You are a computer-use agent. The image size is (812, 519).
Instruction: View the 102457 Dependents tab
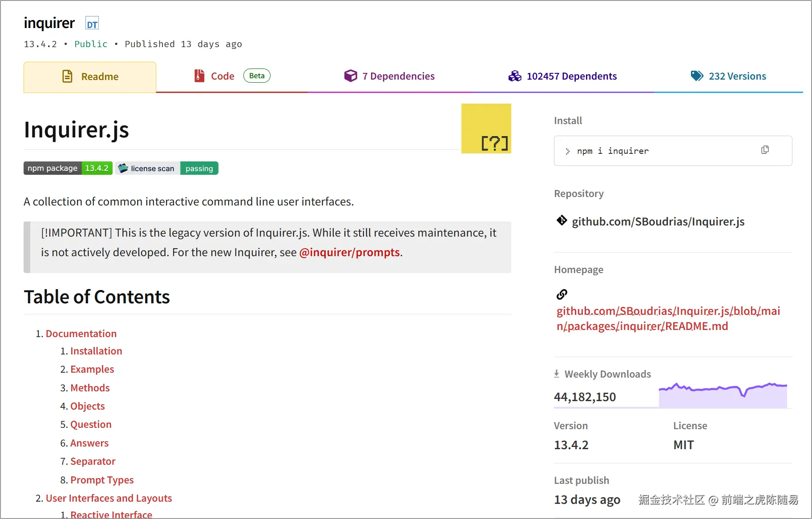[x=563, y=76]
